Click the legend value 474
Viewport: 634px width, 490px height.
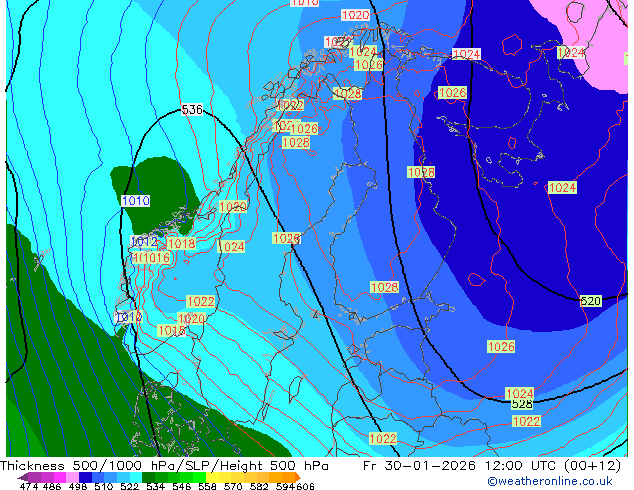click(x=29, y=486)
